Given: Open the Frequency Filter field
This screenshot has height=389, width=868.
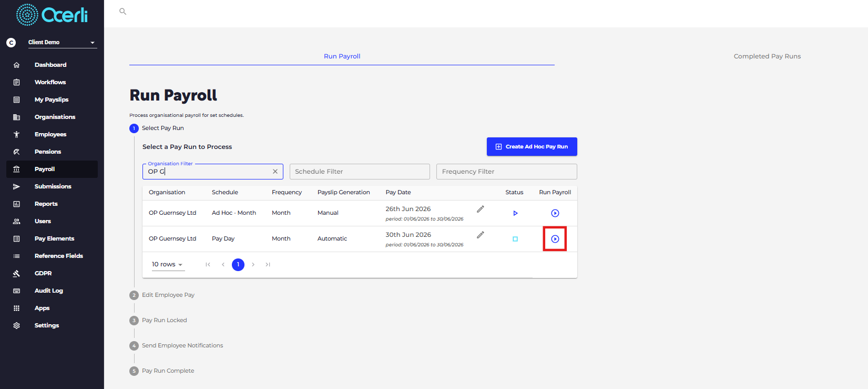Looking at the screenshot, I should (x=507, y=172).
